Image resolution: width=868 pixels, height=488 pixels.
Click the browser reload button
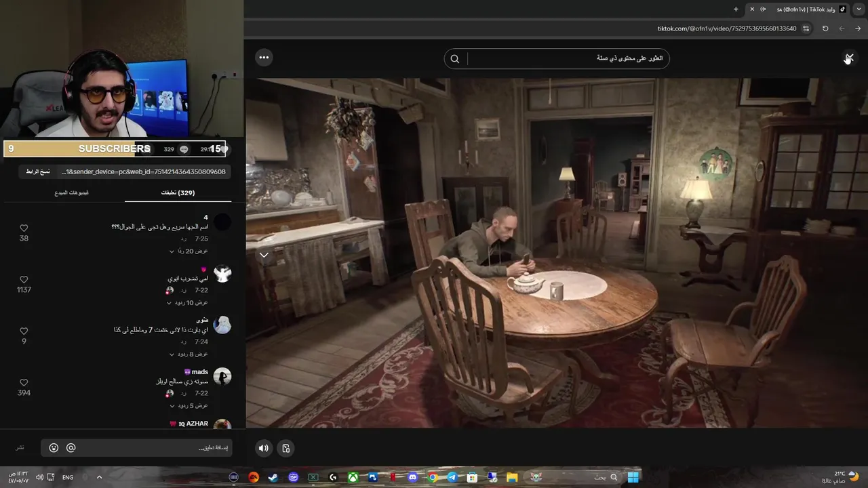point(825,28)
